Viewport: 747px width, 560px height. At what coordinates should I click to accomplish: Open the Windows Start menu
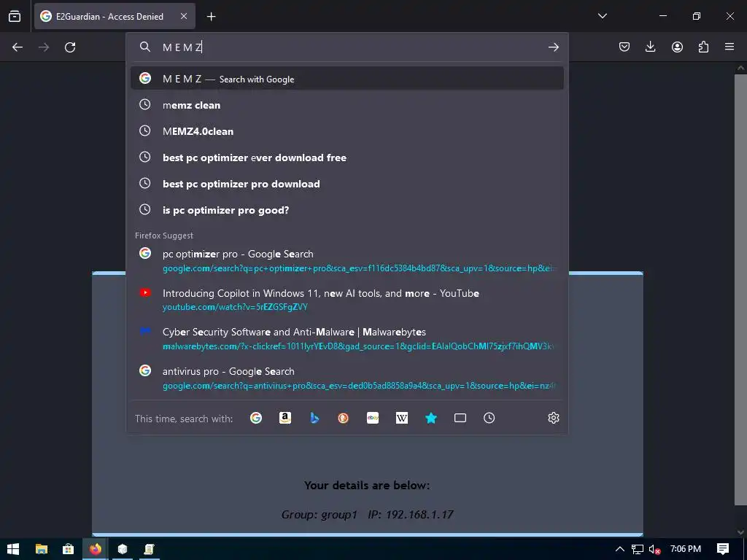[13, 549]
